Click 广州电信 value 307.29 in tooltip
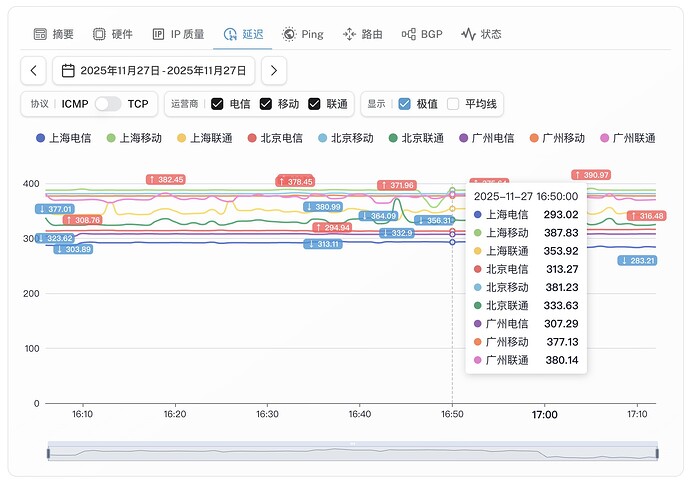Image resolution: width=690 pixels, height=482 pixels. [561, 324]
